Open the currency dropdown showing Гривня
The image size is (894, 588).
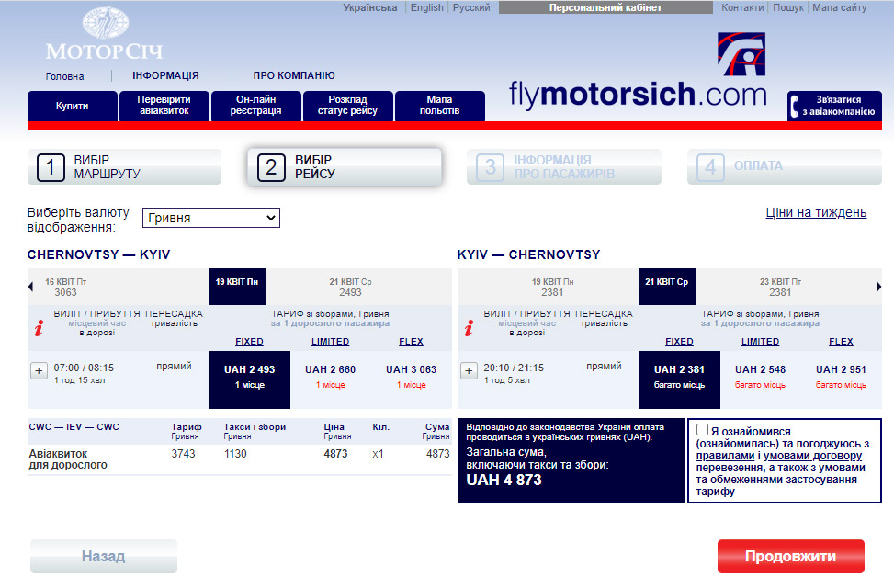click(x=211, y=218)
